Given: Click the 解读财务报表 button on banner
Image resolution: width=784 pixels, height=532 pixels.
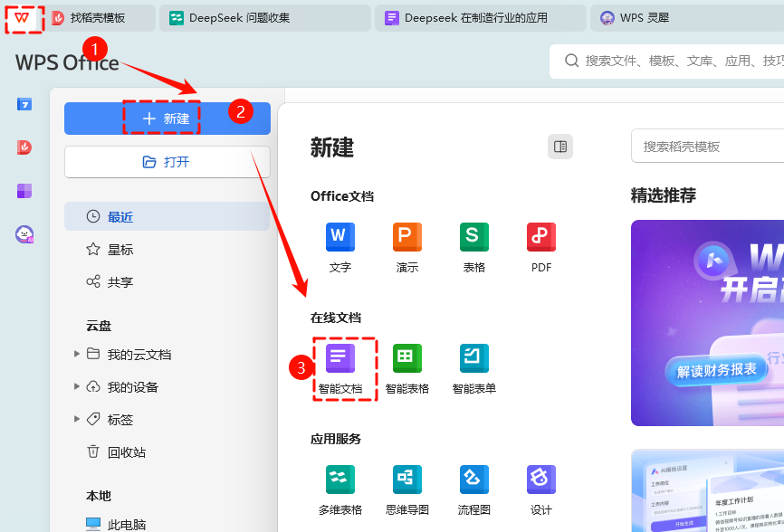Looking at the screenshot, I should (716, 370).
